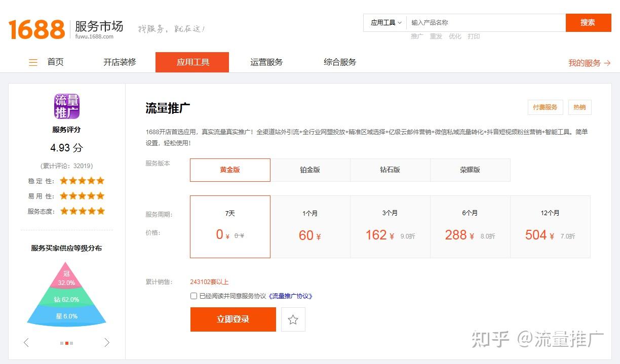Screen dimensions: 620x364
Task: Click the orange 搜索 button
Action: point(588,22)
